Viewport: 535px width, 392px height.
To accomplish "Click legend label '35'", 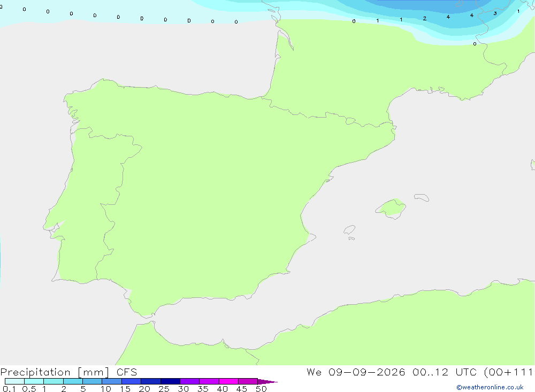I will coord(203,389).
